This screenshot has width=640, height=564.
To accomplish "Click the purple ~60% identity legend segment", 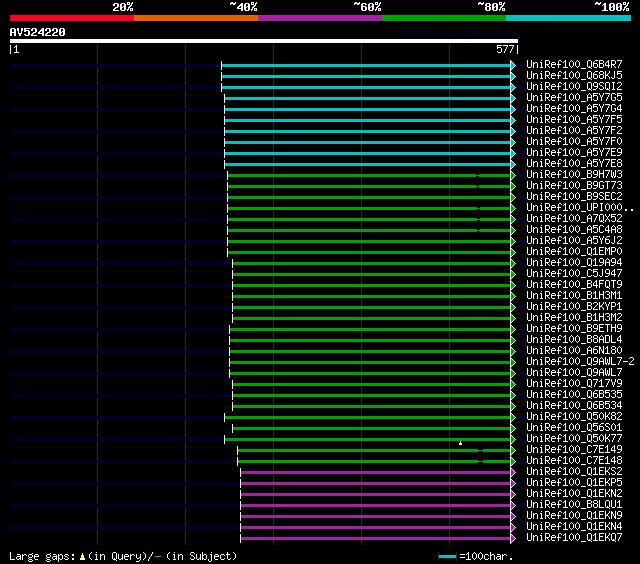I will click(x=320, y=18).
